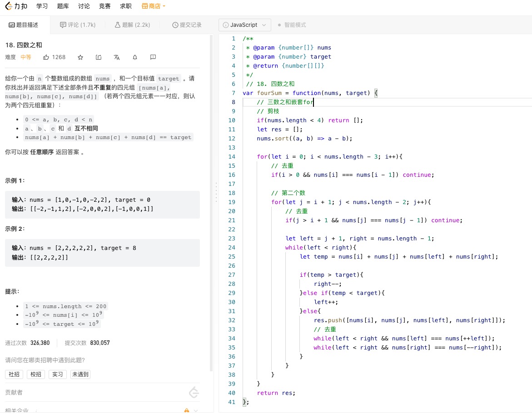Click line number 14 in the gutter
This screenshot has height=414, width=532.
pos(231,156)
